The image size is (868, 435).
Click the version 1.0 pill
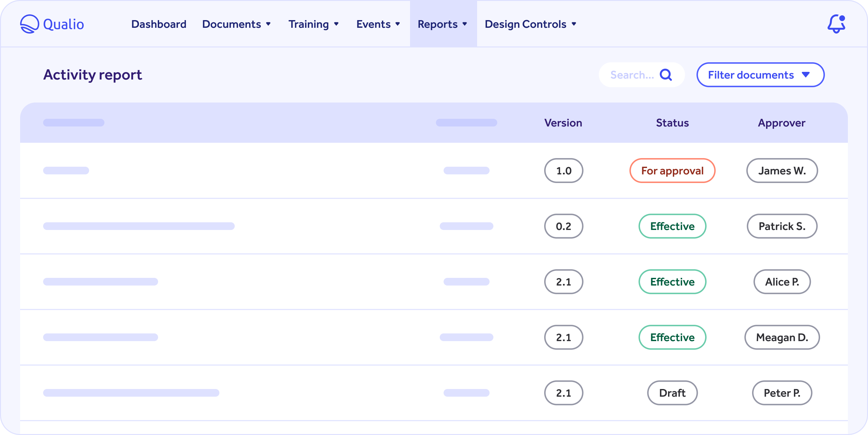563,171
